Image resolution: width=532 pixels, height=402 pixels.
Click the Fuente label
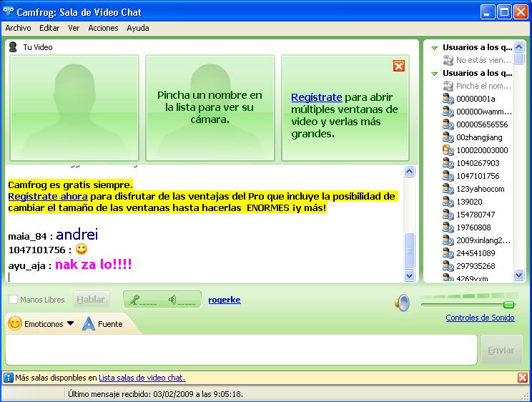click(x=110, y=324)
